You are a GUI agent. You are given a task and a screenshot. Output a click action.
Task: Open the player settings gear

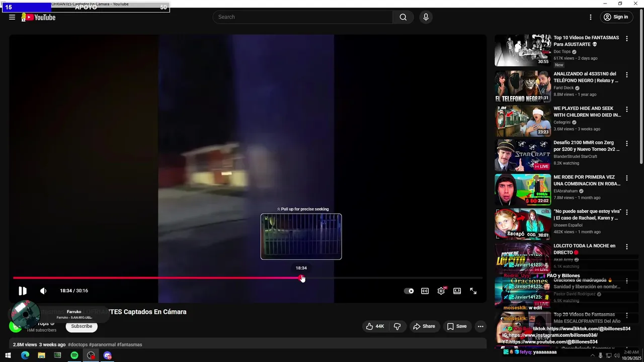pyautogui.click(x=441, y=291)
